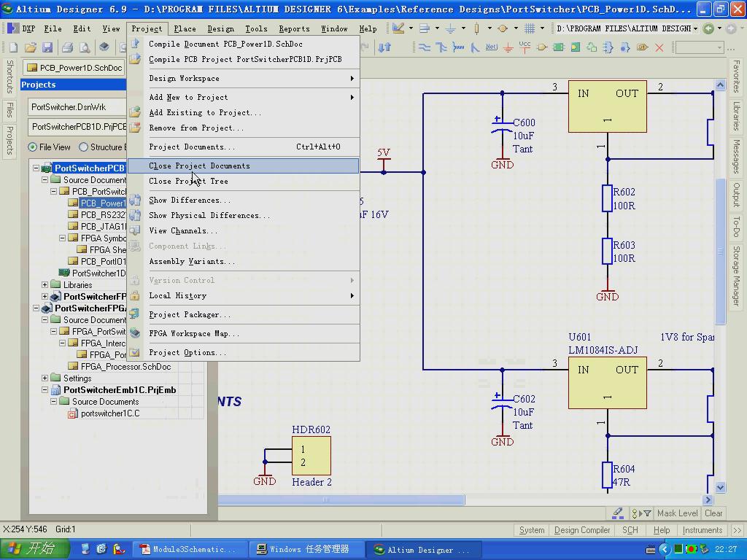Click the Instruments status bar button

(x=703, y=530)
